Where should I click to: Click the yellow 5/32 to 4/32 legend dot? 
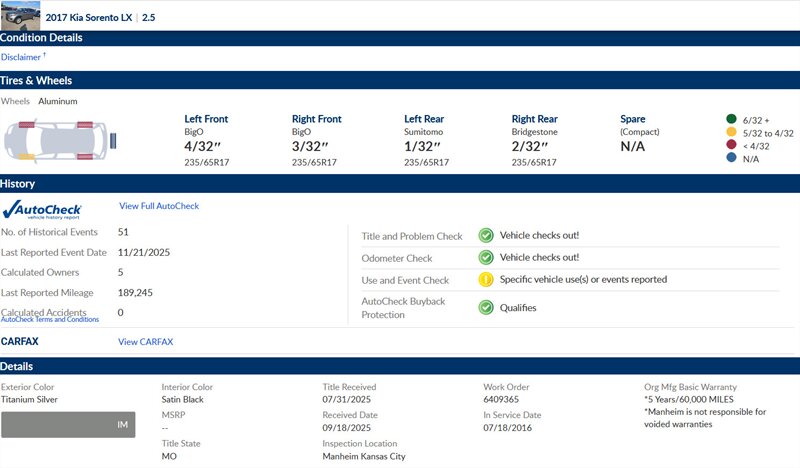[732, 132]
